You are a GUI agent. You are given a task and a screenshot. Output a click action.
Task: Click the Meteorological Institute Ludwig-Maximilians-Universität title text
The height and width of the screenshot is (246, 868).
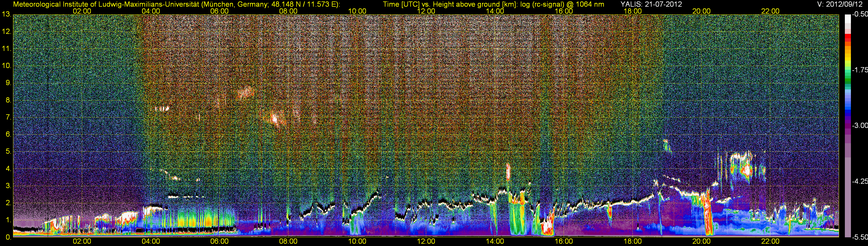coord(176,4)
